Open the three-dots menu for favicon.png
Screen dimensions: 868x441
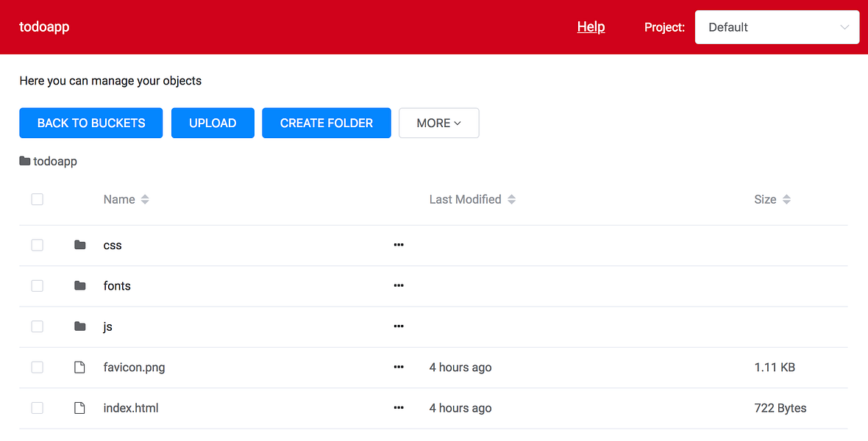click(399, 367)
